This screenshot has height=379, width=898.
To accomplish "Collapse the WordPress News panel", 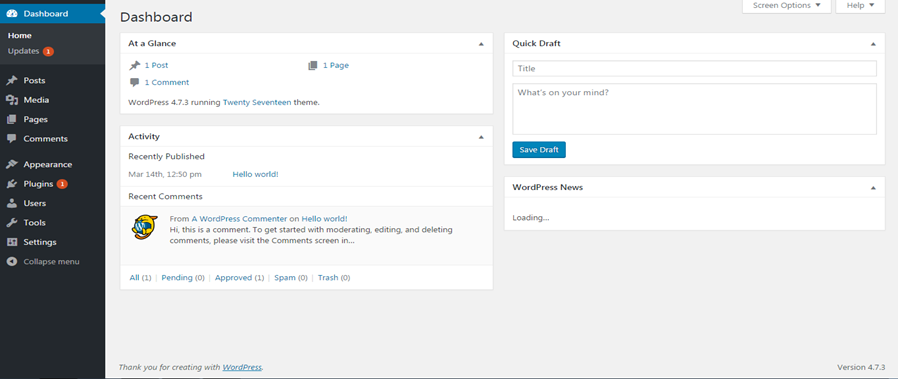I will pos(873,188).
